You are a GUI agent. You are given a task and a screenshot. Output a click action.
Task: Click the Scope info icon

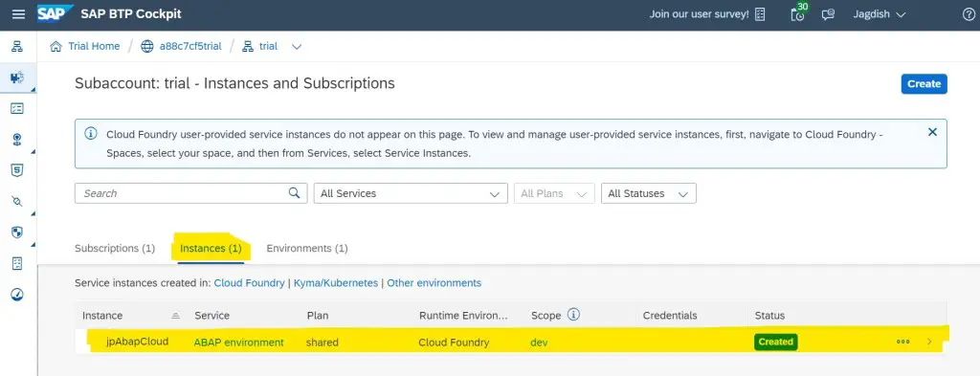click(x=574, y=314)
